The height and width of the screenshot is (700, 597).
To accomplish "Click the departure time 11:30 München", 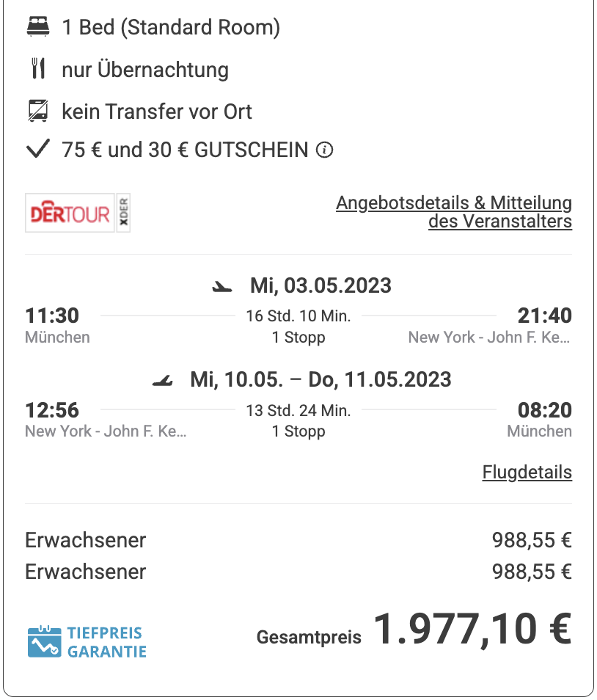I will (57, 325).
